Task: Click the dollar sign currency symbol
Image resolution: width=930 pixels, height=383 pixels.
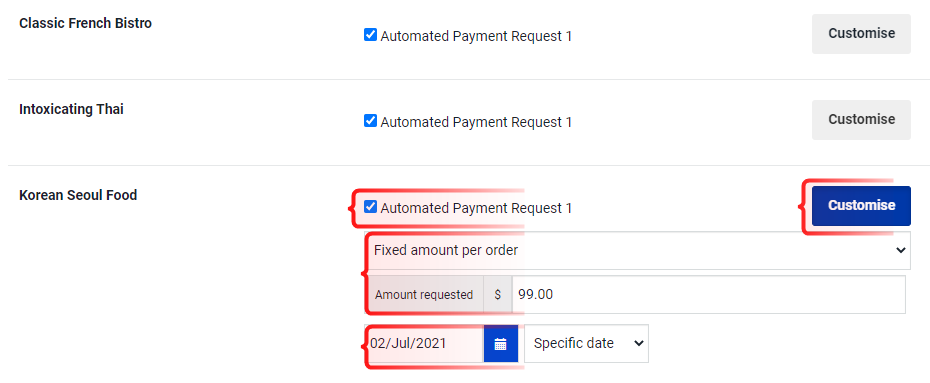Action: 498,295
